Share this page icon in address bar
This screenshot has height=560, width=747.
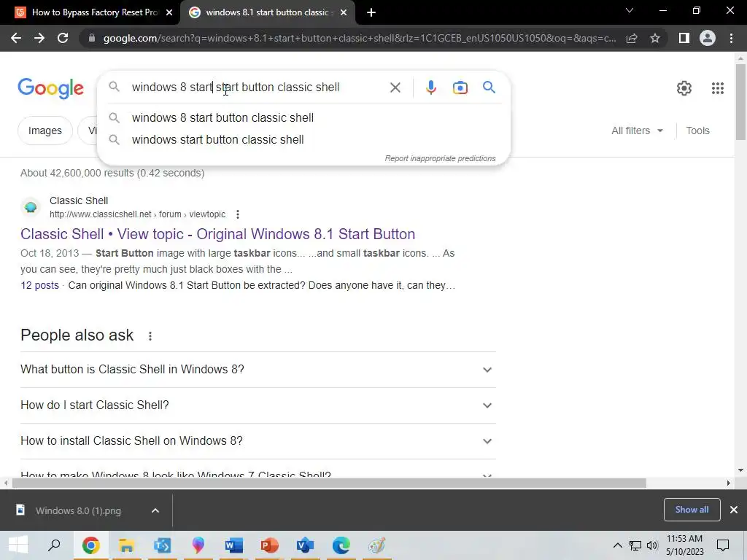coord(632,38)
